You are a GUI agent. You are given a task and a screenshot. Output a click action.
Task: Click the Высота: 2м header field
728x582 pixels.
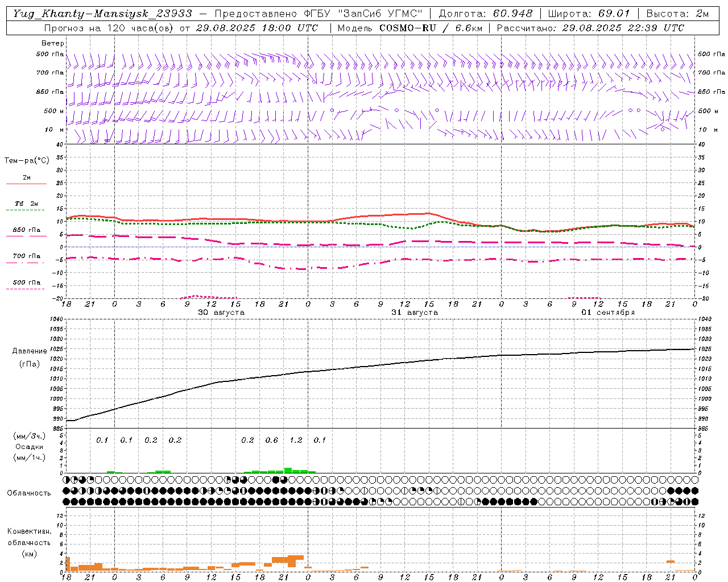[677, 14]
